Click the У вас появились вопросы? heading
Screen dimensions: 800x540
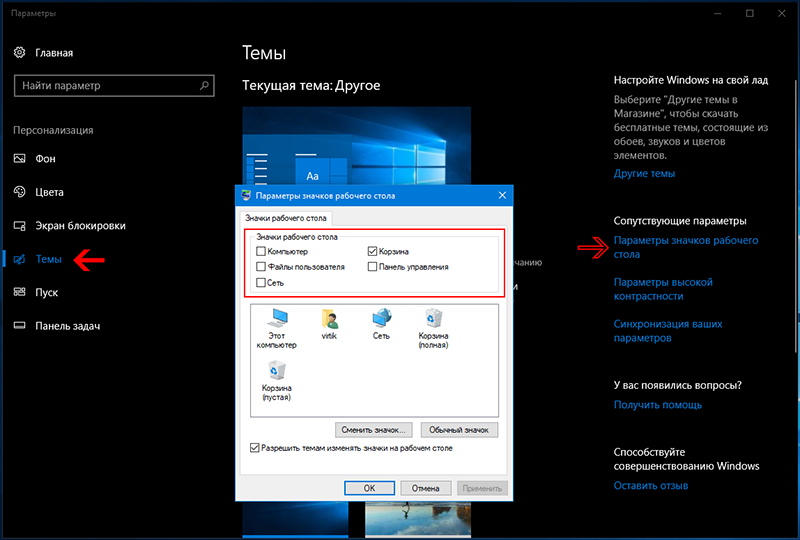click(x=677, y=385)
